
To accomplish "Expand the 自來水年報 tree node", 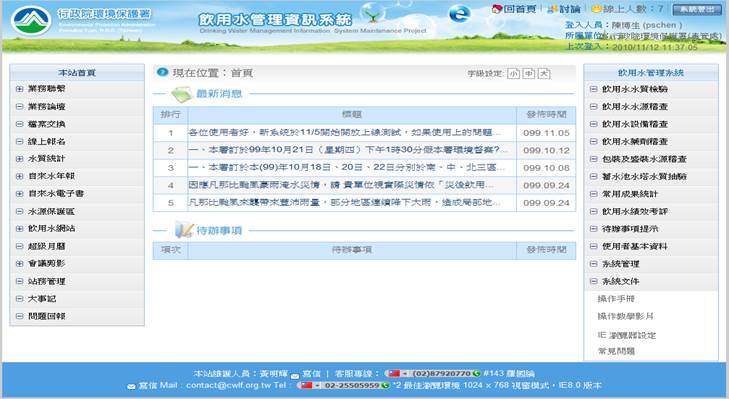I will (x=20, y=176).
